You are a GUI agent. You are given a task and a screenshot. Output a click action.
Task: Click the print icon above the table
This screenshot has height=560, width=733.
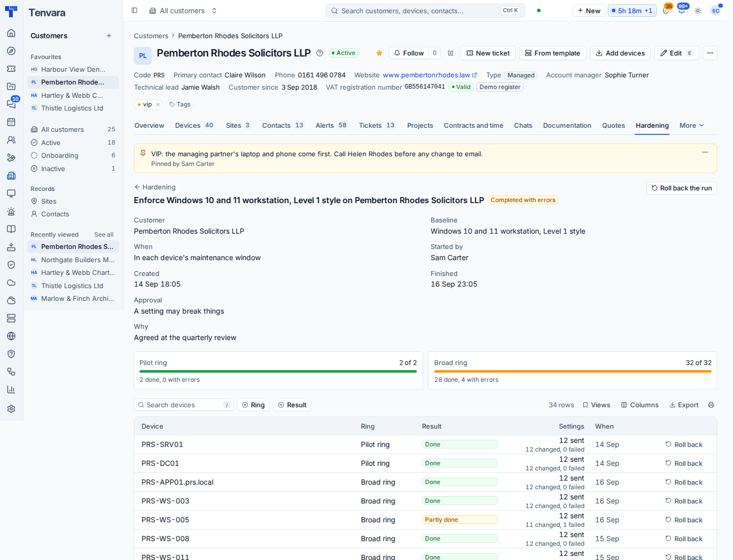coord(711,405)
